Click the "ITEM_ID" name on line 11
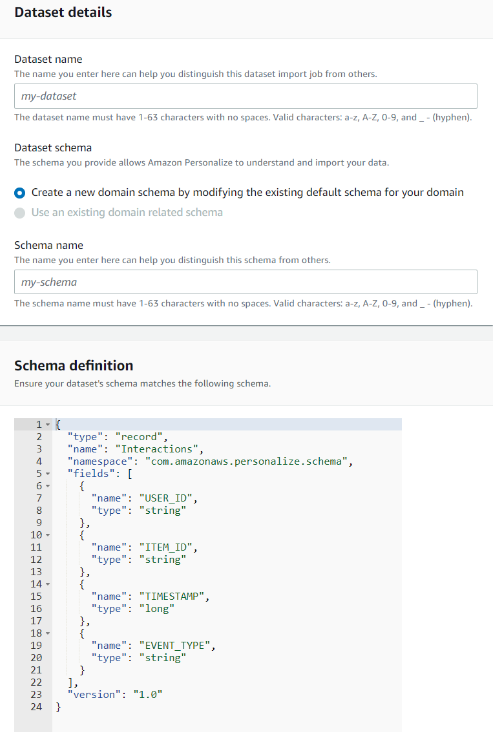 (166, 547)
